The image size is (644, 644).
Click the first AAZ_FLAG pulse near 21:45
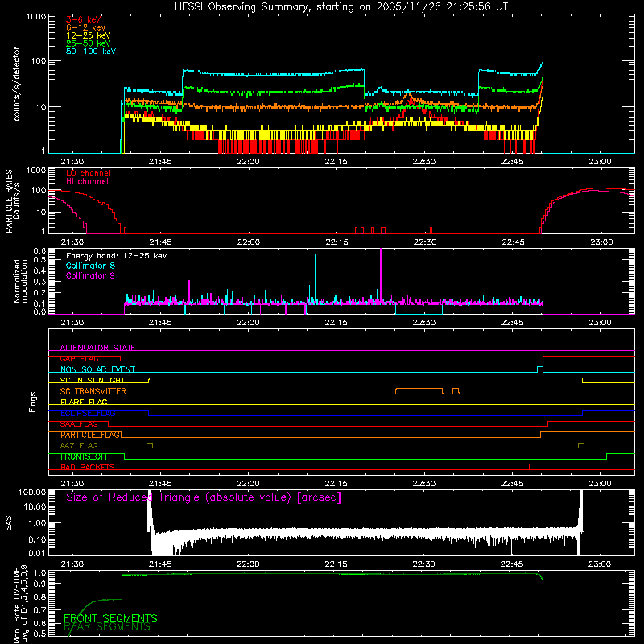pyautogui.click(x=150, y=445)
